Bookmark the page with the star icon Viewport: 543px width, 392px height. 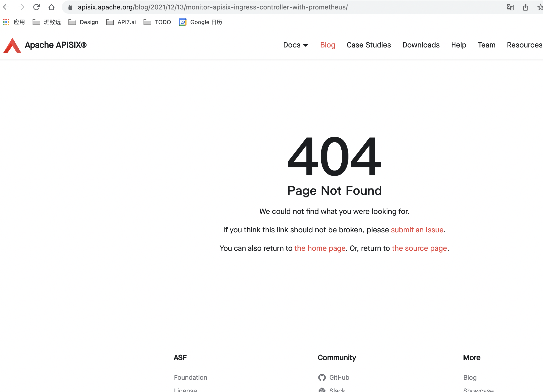coord(541,7)
